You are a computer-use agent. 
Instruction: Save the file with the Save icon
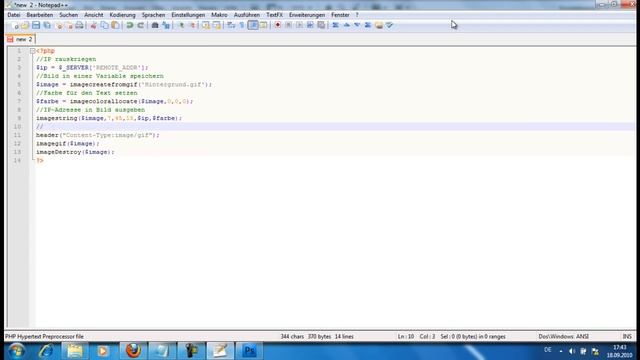(x=36, y=25)
